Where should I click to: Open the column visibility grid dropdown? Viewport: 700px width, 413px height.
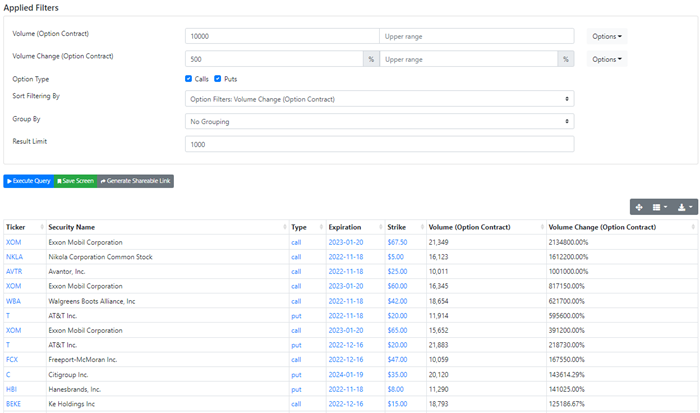pos(660,207)
